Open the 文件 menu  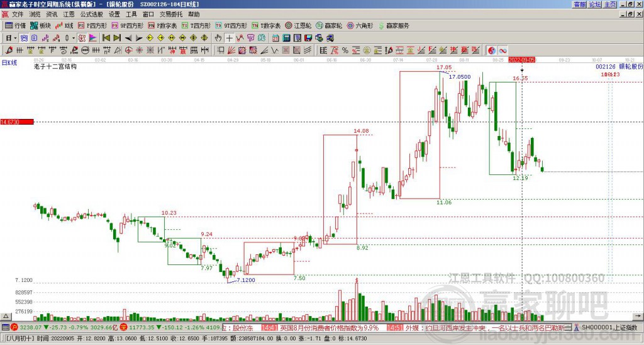pyautogui.click(x=17, y=14)
